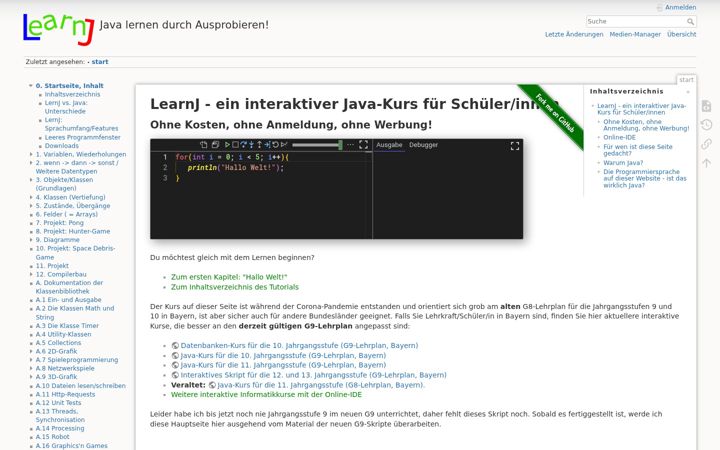Click the 'start' breadcrumb link
The width and height of the screenshot is (720, 450).
(100, 62)
